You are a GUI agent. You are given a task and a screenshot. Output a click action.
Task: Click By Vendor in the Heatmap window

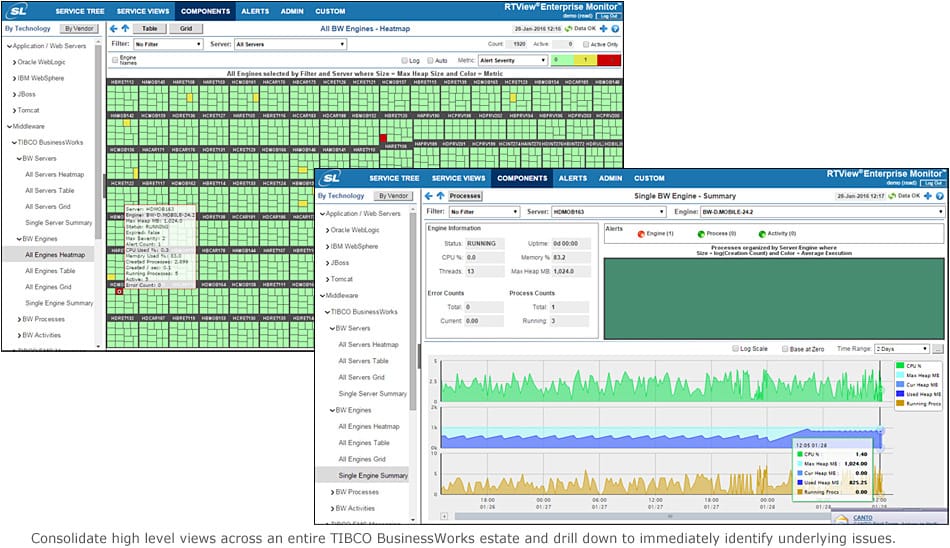point(79,28)
